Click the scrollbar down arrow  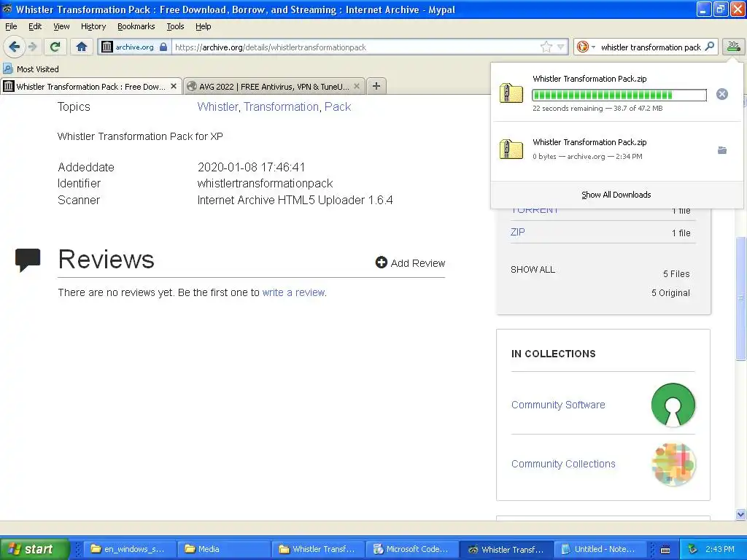(740, 514)
